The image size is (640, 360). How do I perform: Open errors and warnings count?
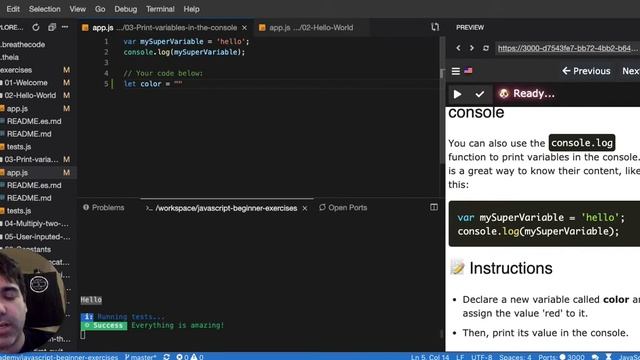(190, 357)
